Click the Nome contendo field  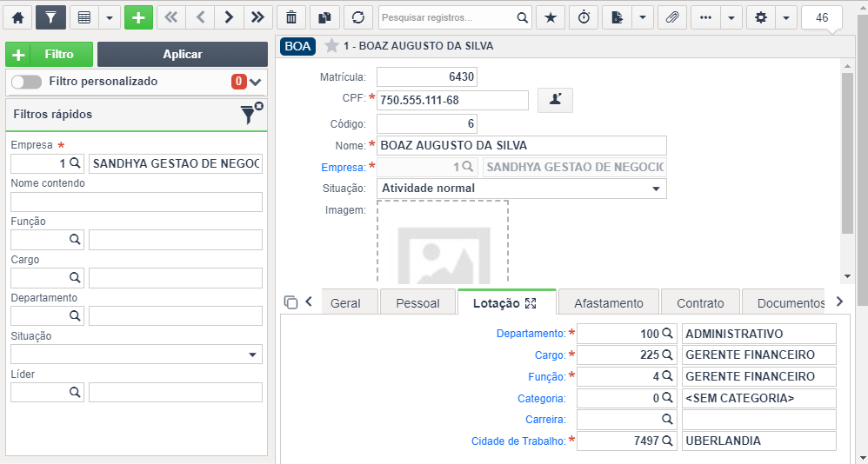tap(137, 202)
